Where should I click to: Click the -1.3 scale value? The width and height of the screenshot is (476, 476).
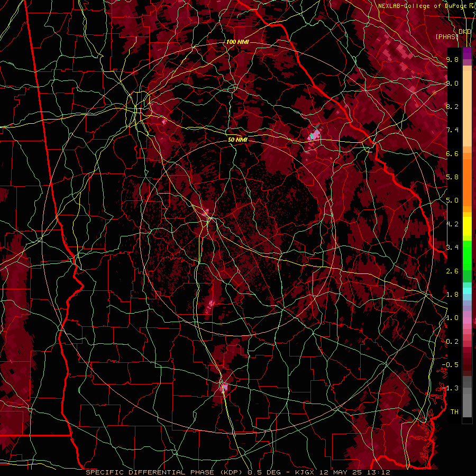point(450,388)
